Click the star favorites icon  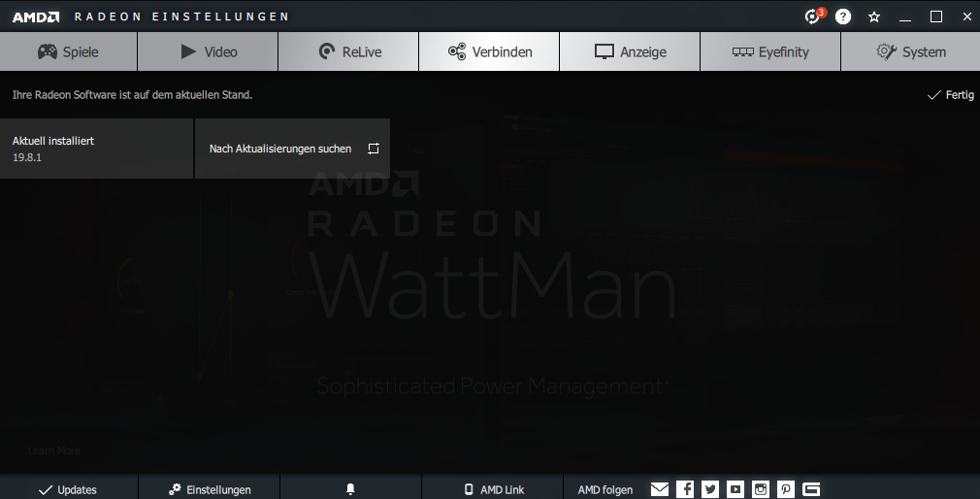click(x=874, y=17)
